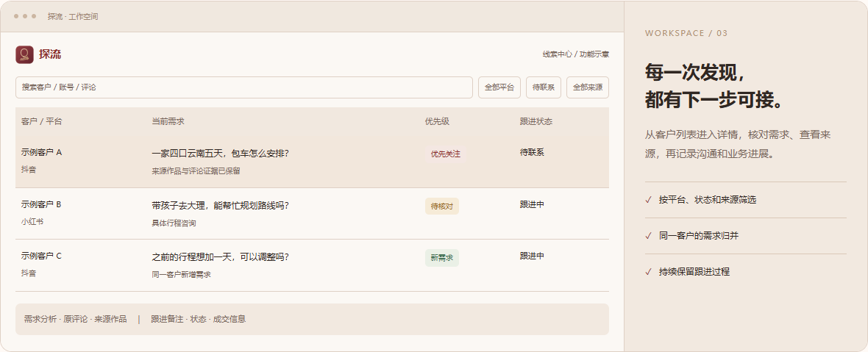Click 待联系 status in customer A row

point(532,153)
